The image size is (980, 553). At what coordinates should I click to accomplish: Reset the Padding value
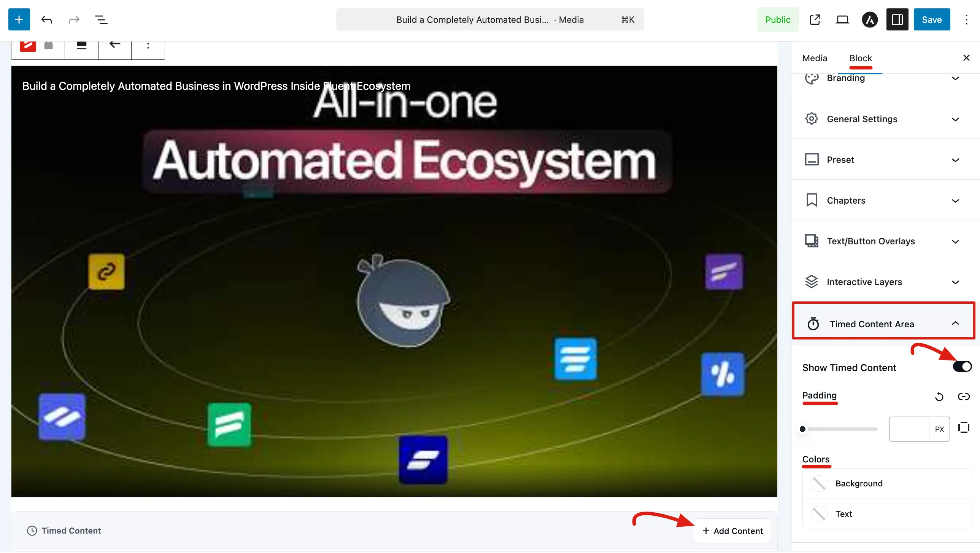939,397
